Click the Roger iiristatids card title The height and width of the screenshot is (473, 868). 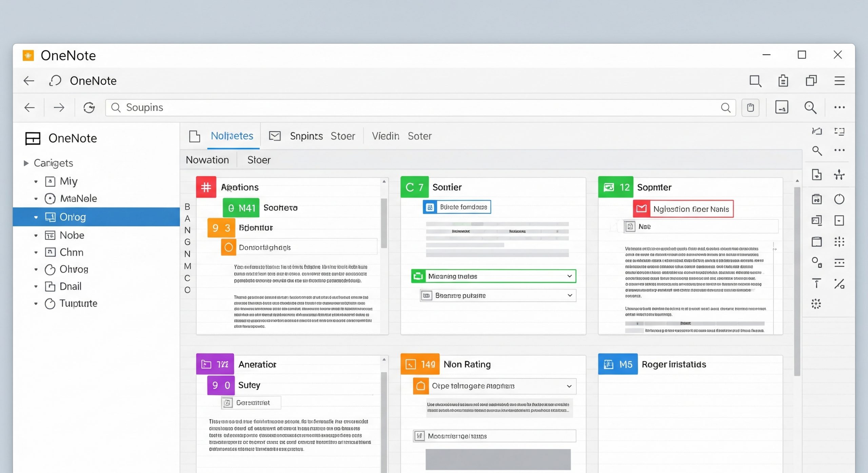point(674,364)
